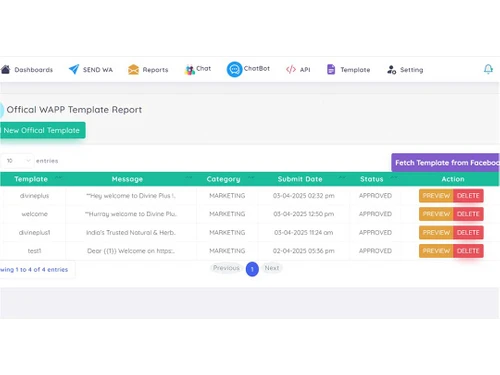Click message "Hey welcome to Divine Plus"
Viewport: 500px width, 375px height.
tap(131, 196)
